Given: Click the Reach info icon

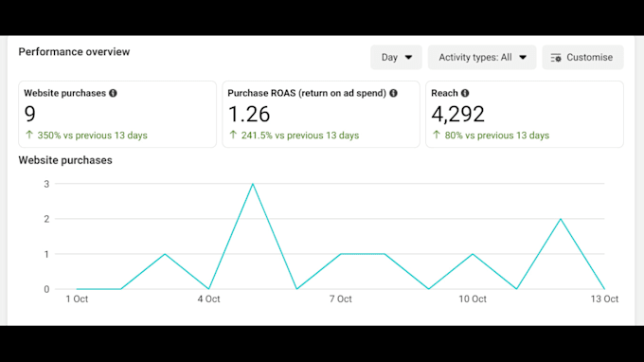Looking at the screenshot, I should [x=465, y=93].
